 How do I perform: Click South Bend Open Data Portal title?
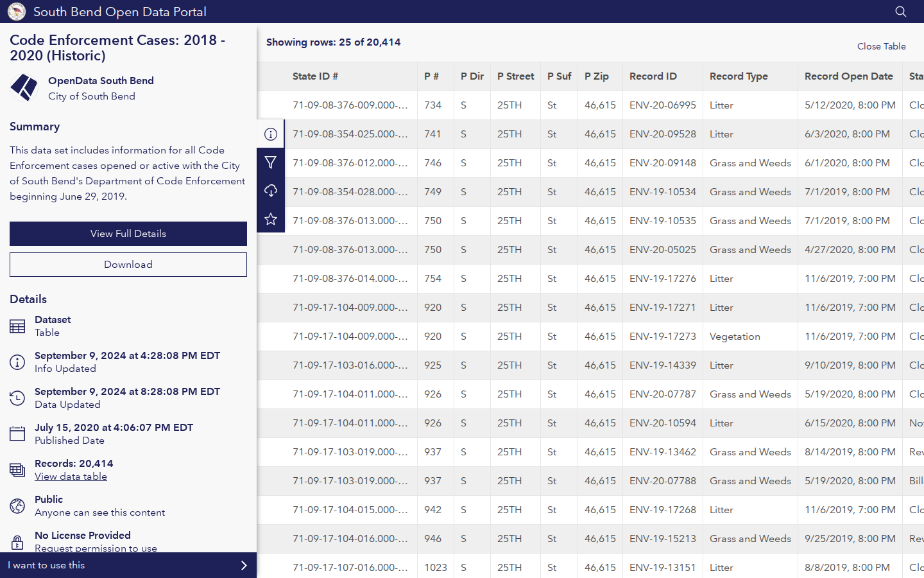click(120, 12)
